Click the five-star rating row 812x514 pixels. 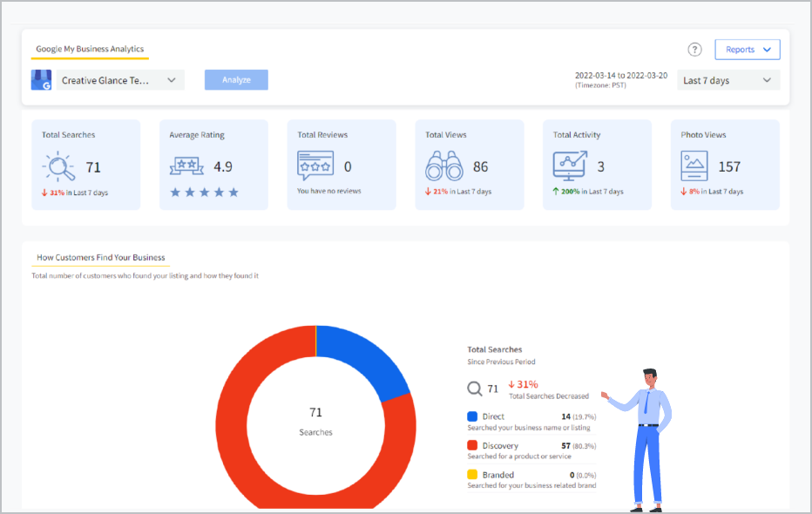click(x=205, y=192)
